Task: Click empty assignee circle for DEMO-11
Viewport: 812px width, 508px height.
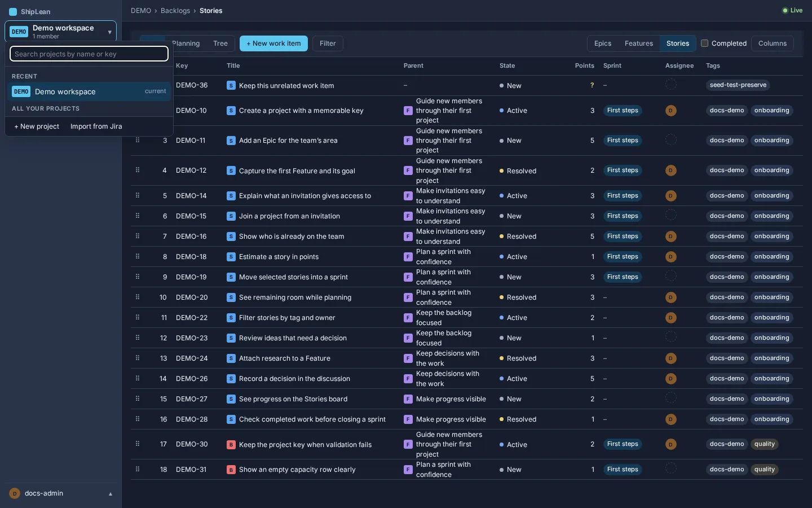Action: coord(671,139)
